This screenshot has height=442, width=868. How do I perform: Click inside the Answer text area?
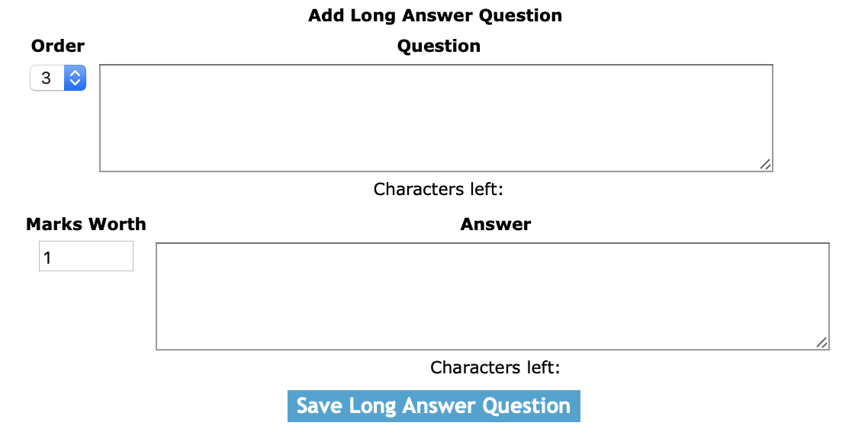pyautogui.click(x=492, y=296)
